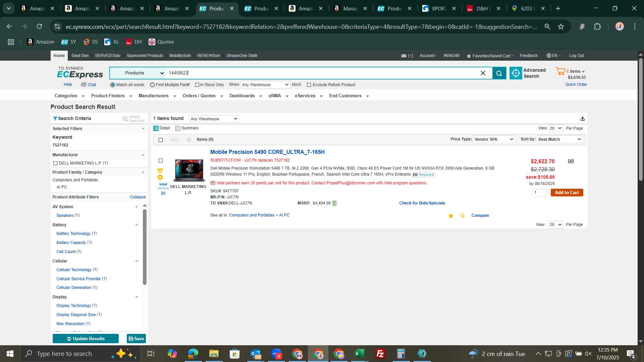Click the Compare link

[x=480, y=216]
